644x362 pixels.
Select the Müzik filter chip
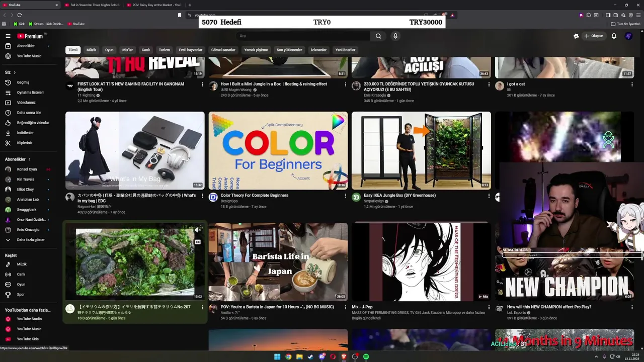[x=91, y=50]
